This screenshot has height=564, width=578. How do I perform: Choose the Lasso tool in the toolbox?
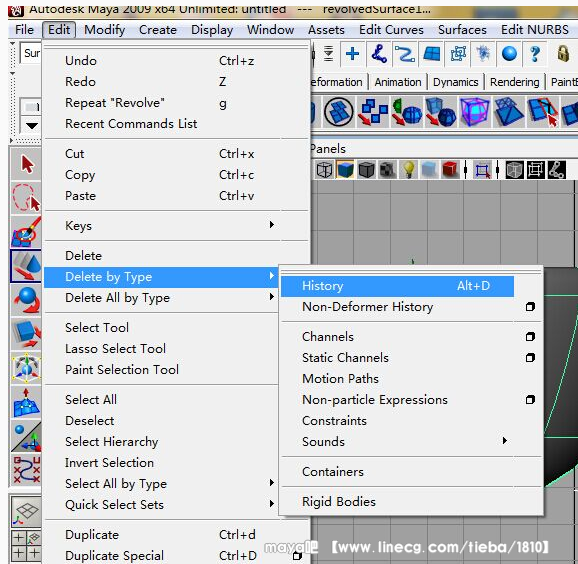coord(26,198)
